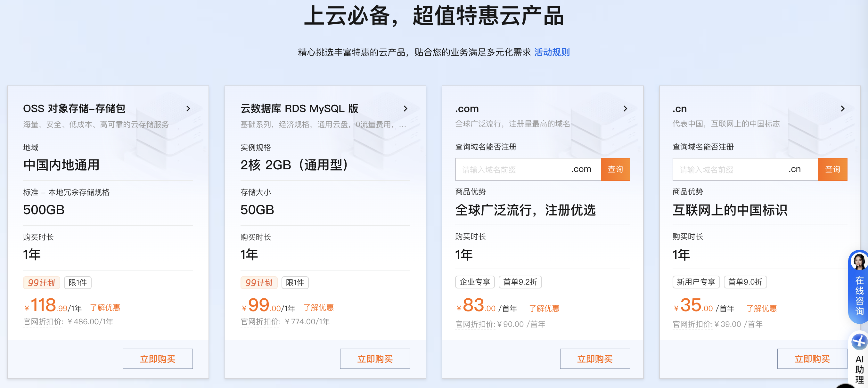Click the OSS storage package chevron arrow

pyautogui.click(x=188, y=109)
